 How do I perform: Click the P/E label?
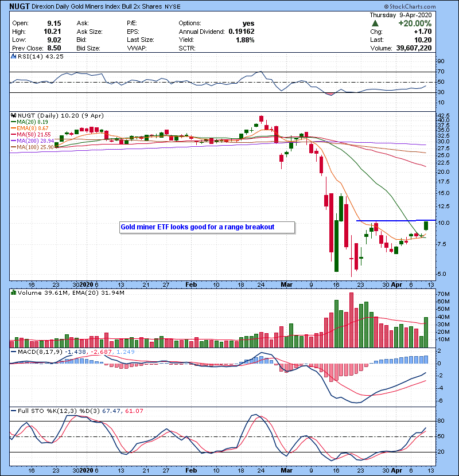click(x=131, y=24)
